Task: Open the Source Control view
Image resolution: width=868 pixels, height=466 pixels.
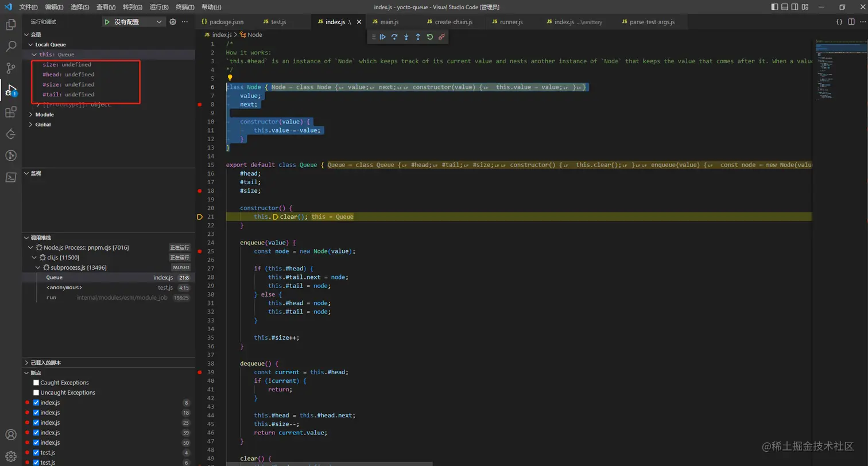Action: pyautogui.click(x=10, y=68)
